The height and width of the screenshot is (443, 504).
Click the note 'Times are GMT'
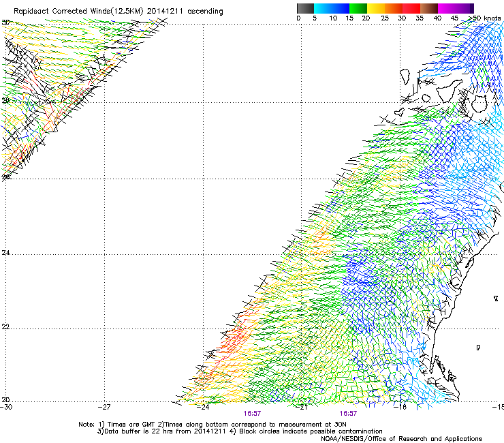131,425
